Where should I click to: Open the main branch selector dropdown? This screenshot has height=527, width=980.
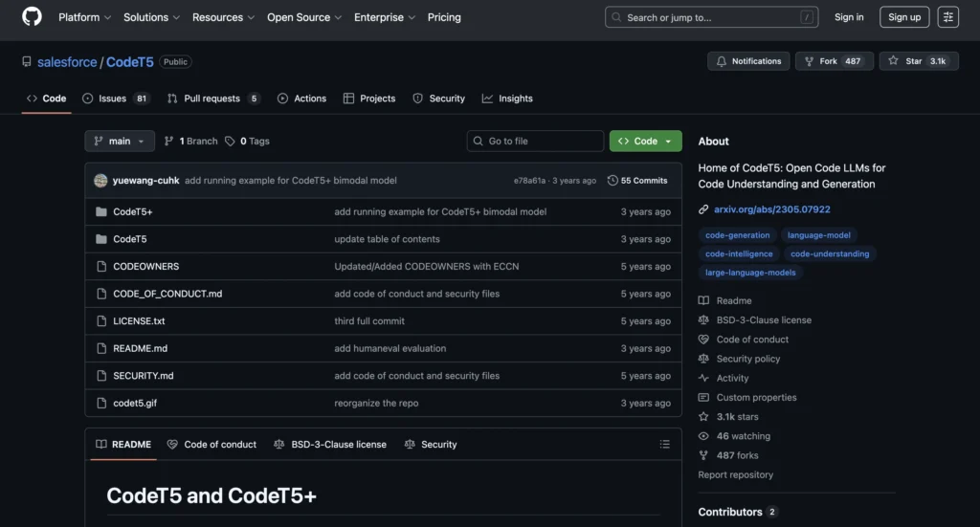click(x=120, y=142)
